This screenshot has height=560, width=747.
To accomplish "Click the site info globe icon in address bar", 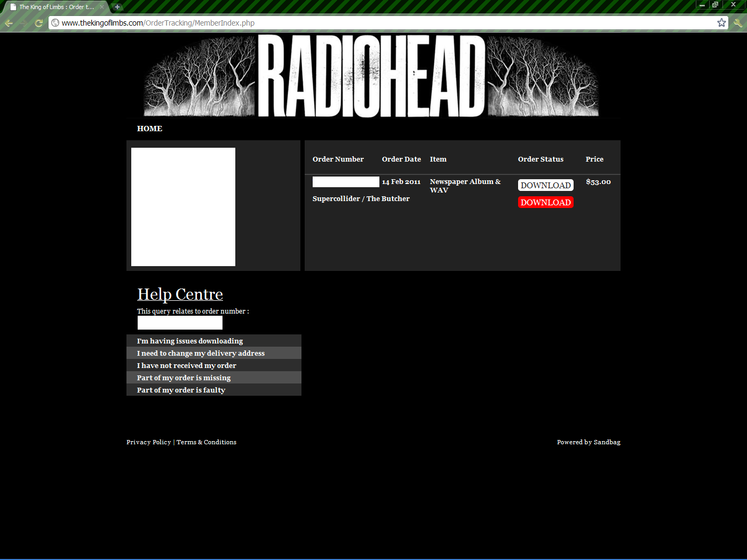I will click(55, 23).
